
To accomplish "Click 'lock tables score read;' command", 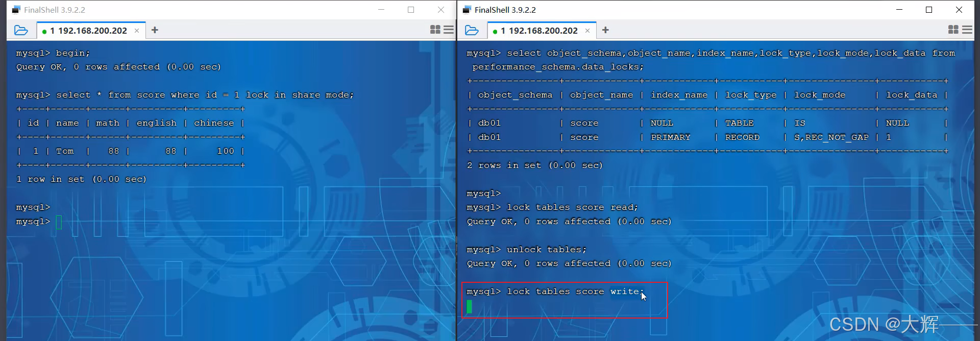I will [573, 207].
